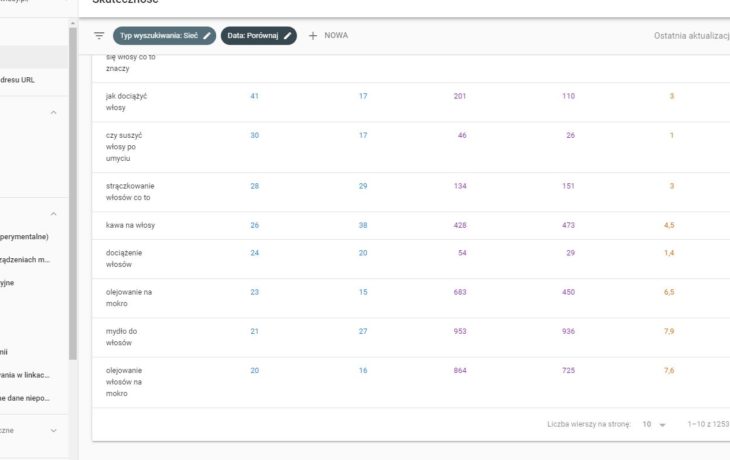Open the filter list icon
Viewport: 730px width, 460px height.
click(99, 35)
